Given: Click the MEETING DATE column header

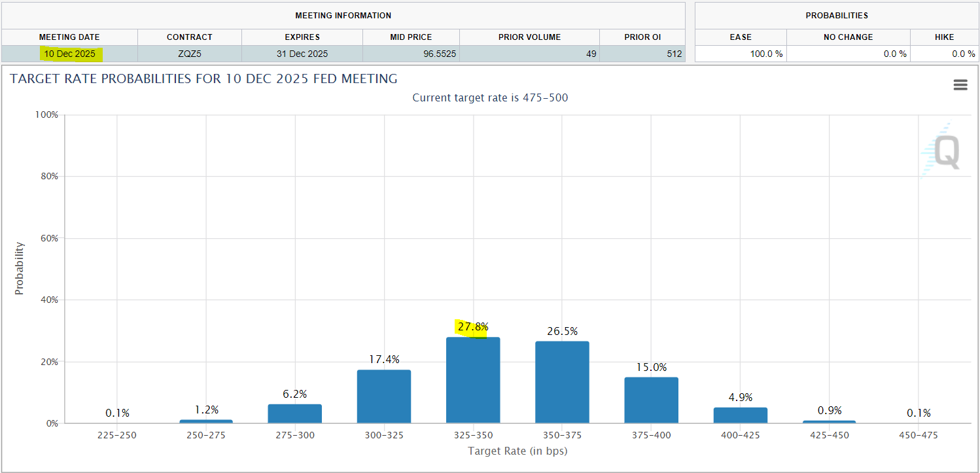Looking at the screenshot, I should point(70,37).
